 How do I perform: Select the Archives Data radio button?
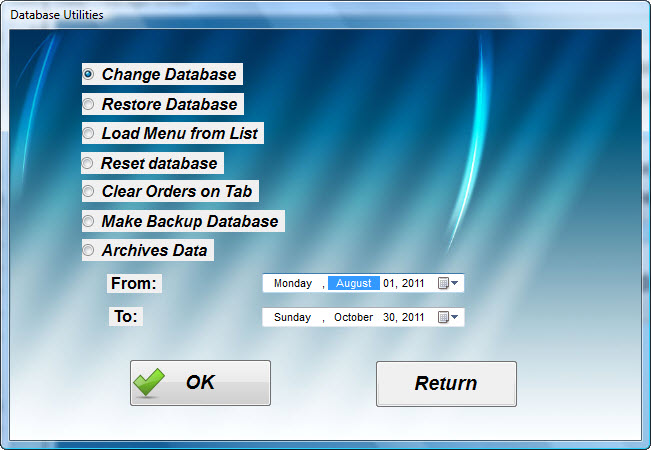(89, 250)
